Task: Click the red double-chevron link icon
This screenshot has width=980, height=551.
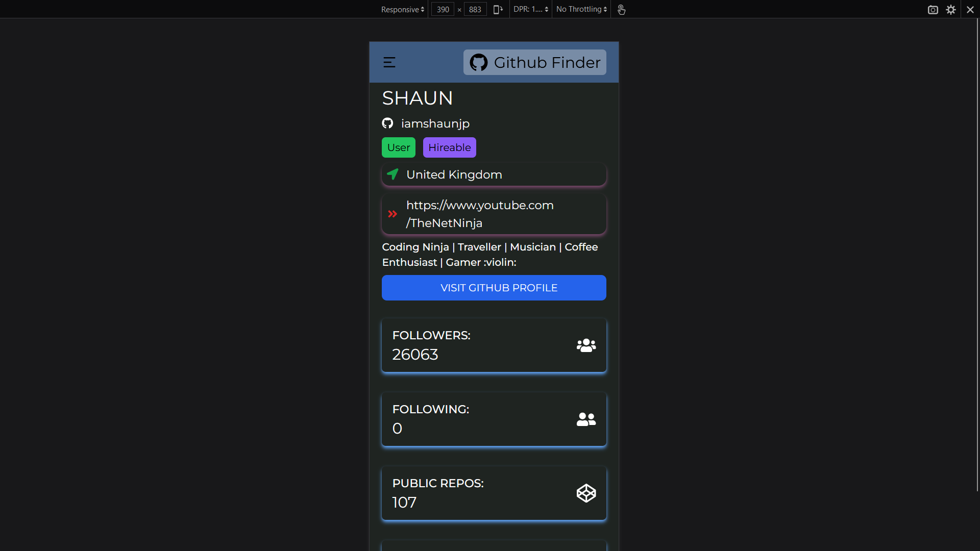Action: [392, 214]
